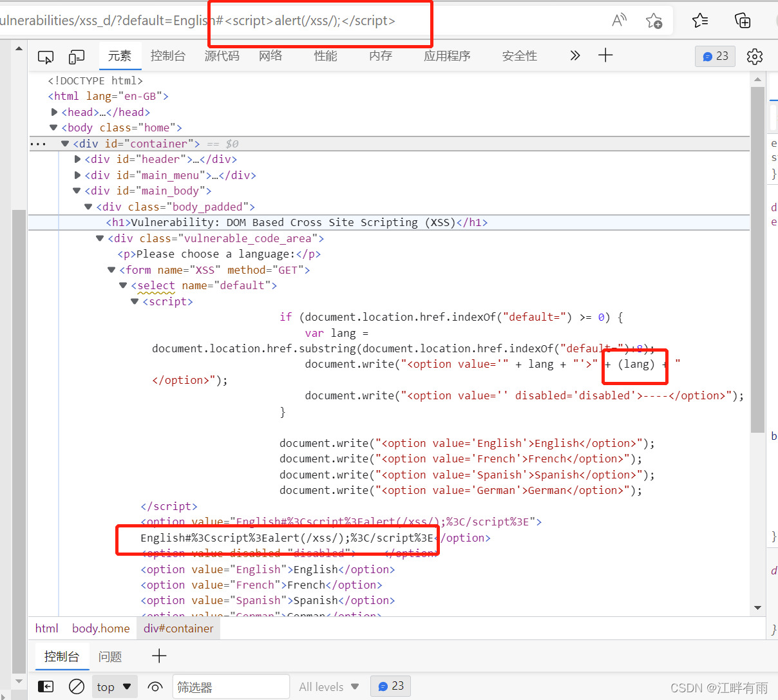Select the body.home breadcrumb
The width and height of the screenshot is (778, 700).
click(x=100, y=629)
